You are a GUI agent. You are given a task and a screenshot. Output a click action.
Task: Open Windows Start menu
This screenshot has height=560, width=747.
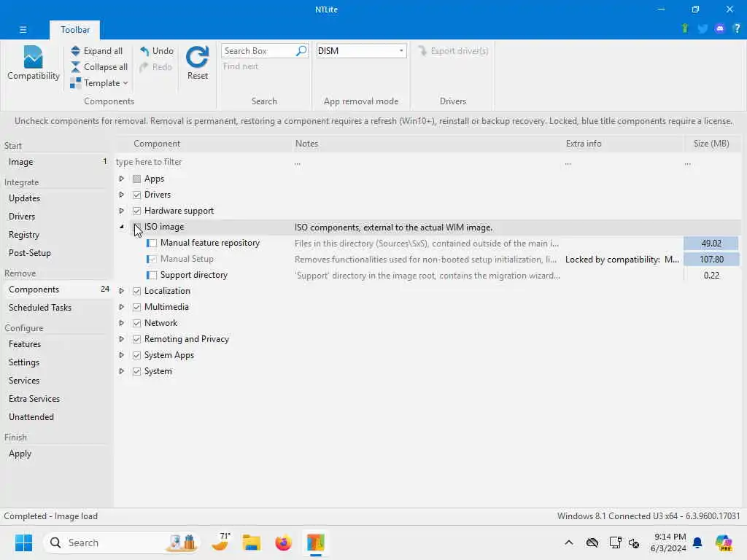[x=23, y=542]
